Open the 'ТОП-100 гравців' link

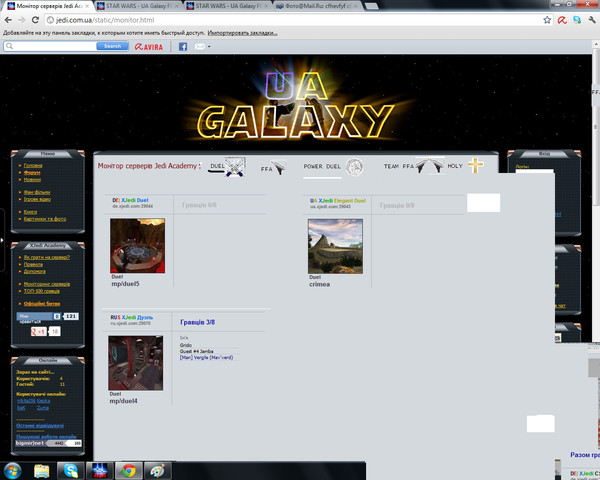pyautogui.click(x=42, y=291)
